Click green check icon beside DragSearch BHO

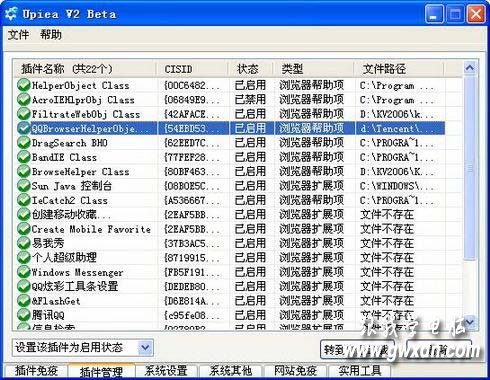[x=24, y=143]
